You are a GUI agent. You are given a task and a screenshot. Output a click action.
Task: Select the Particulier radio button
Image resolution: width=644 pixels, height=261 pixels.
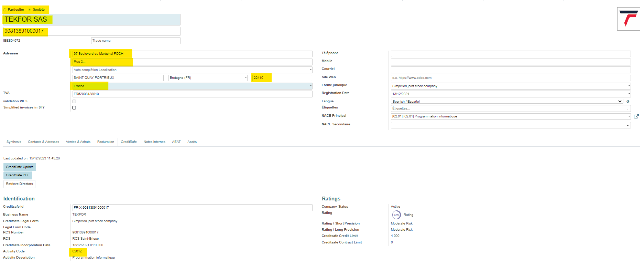pyautogui.click(x=5, y=10)
